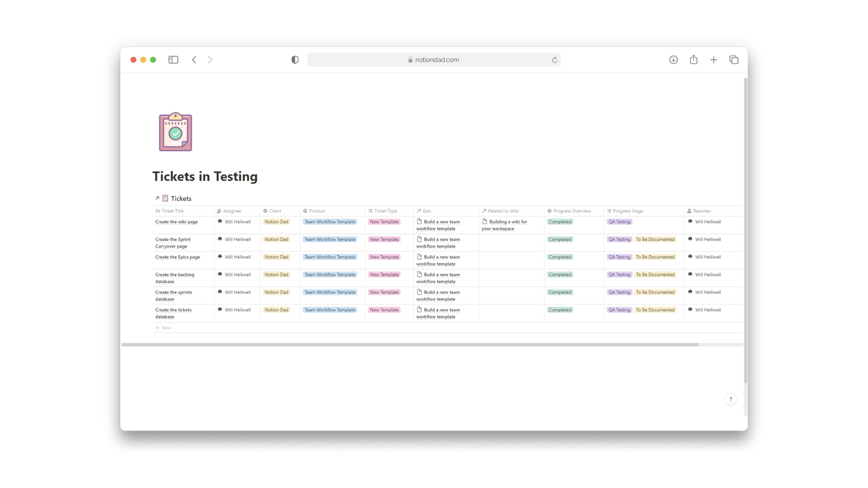
Task: Open the tab overview icon
Action: point(734,59)
